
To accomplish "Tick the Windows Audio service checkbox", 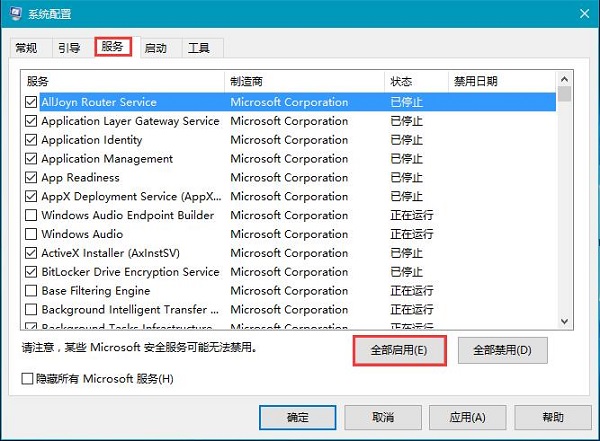I will (31, 235).
